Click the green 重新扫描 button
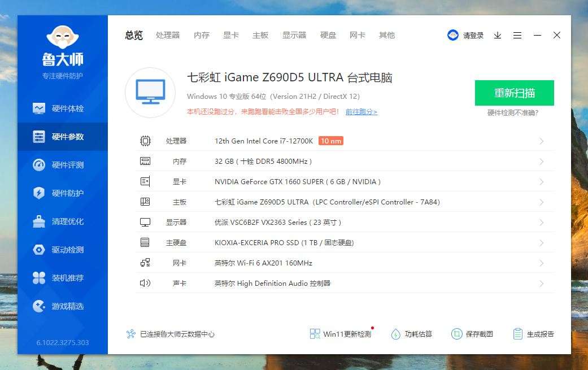Image resolution: width=588 pixels, height=370 pixels. pyautogui.click(x=514, y=93)
